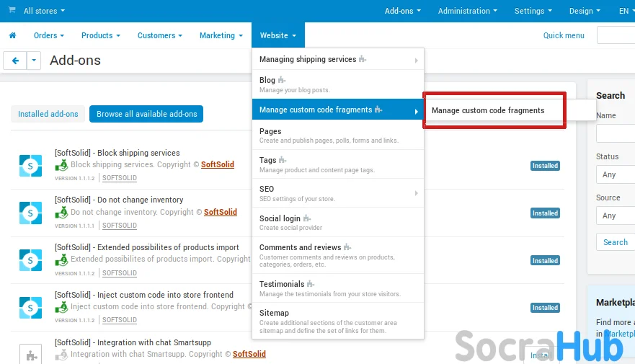
Task: Open the Sitemap menu entry
Action: coord(338,321)
